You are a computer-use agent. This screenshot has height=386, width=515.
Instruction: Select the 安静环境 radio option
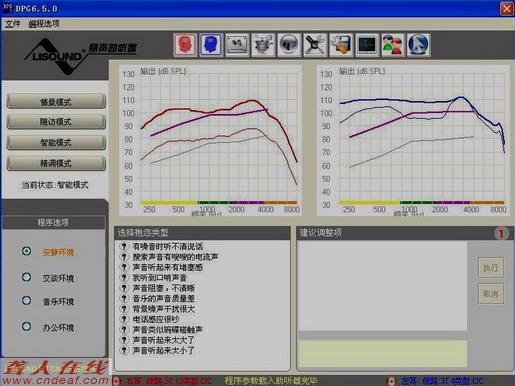pos(27,251)
